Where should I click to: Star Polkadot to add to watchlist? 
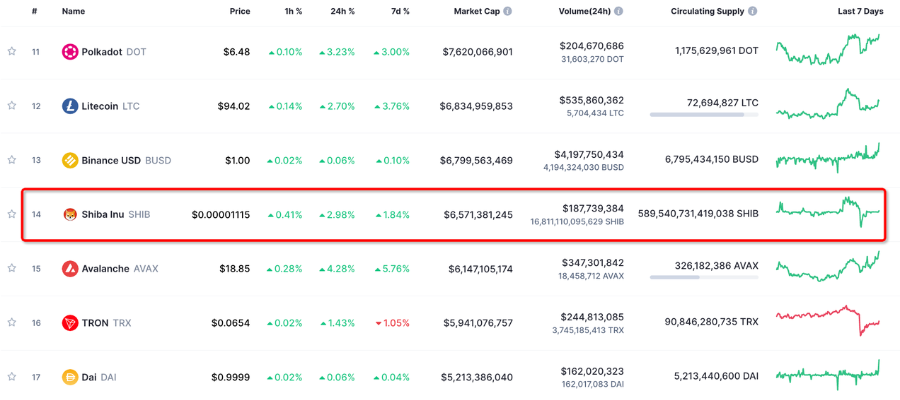12,52
